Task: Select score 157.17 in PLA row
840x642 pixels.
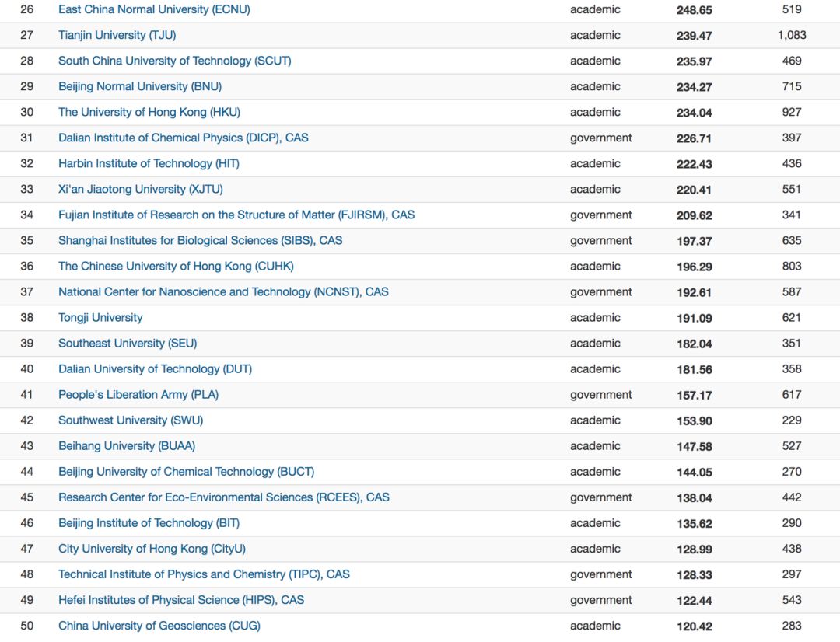Action: [x=695, y=396]
